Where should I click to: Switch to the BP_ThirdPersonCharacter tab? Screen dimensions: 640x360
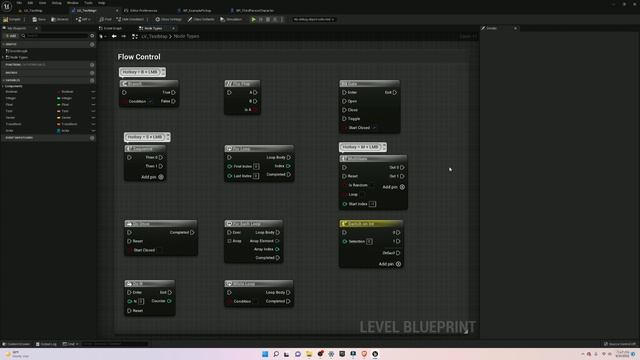pos(254,11)
